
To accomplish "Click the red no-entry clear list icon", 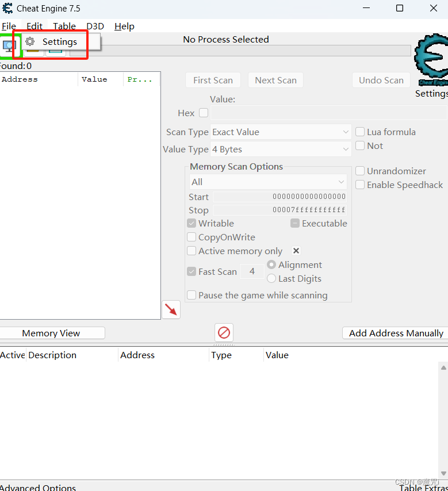I will click(x=224, y=332).
